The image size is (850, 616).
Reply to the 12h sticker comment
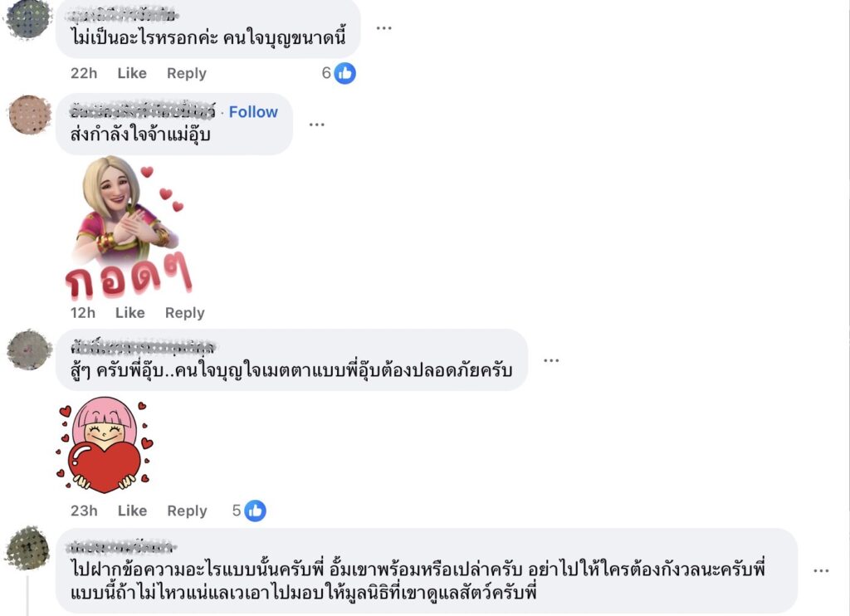pos(185,313)
